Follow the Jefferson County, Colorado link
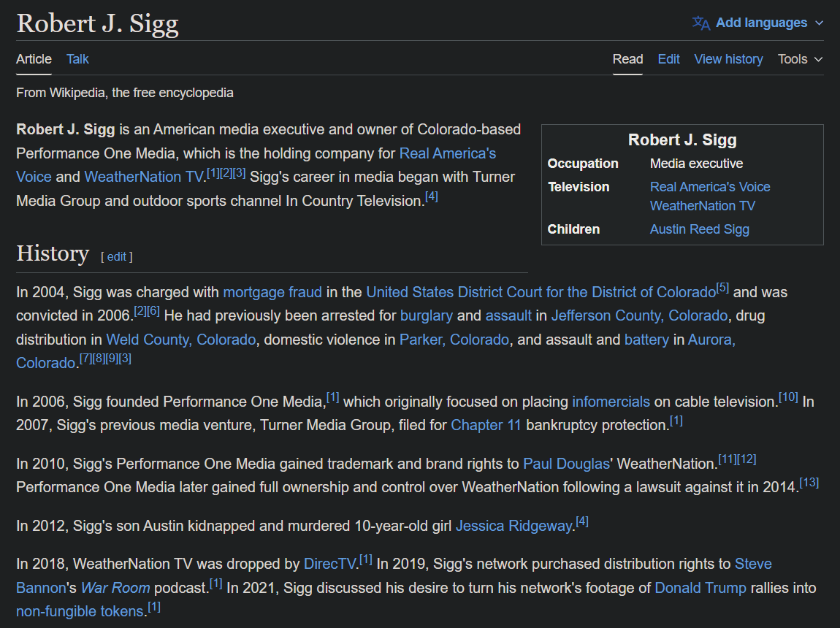The width and height of the screenshot is (840, 628). pyautogui.click(x=640, y=315)
